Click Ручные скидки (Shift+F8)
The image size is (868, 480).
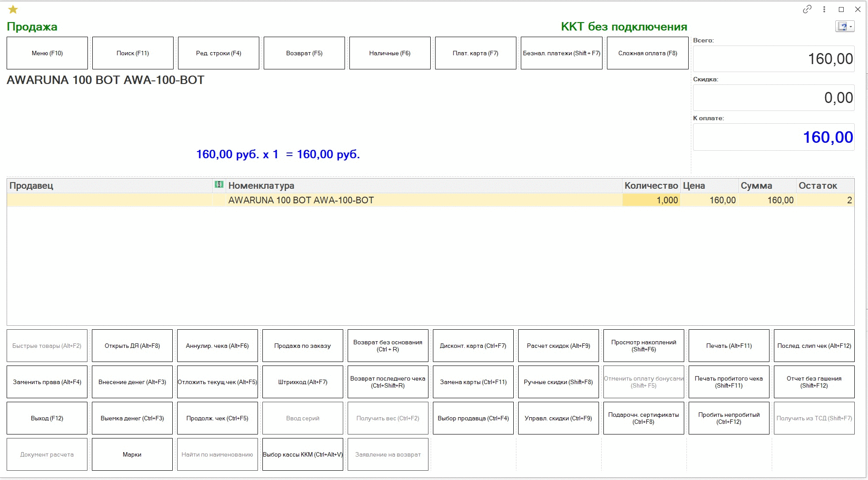[x=558, y=382]
